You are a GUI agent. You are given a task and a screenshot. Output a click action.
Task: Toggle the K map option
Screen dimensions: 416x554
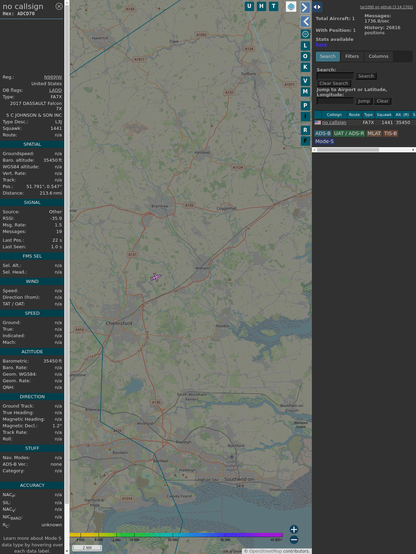[x=305, y=67]
